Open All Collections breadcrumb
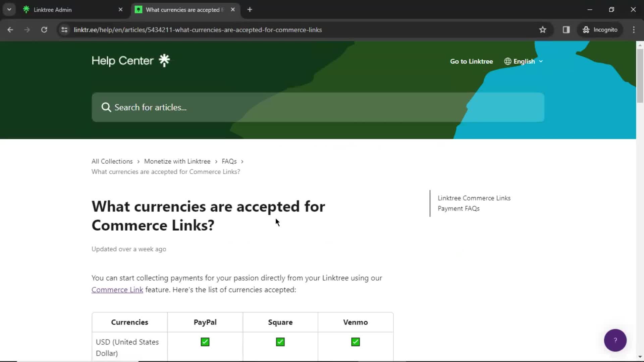Viewport: 644px width, 362px height. [x=112, y=161]
